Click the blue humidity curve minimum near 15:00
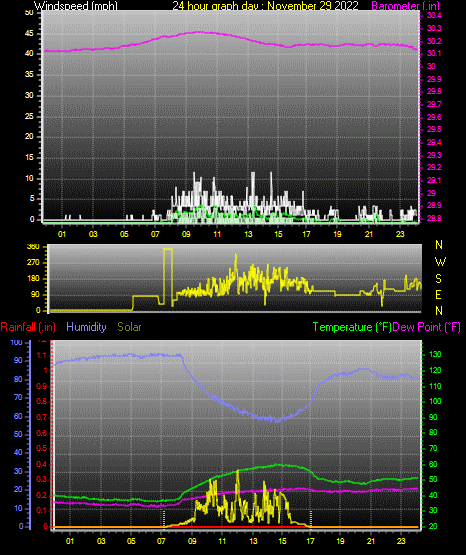The width and height of the screenshot is (466, 555). (x=277, y=420)
